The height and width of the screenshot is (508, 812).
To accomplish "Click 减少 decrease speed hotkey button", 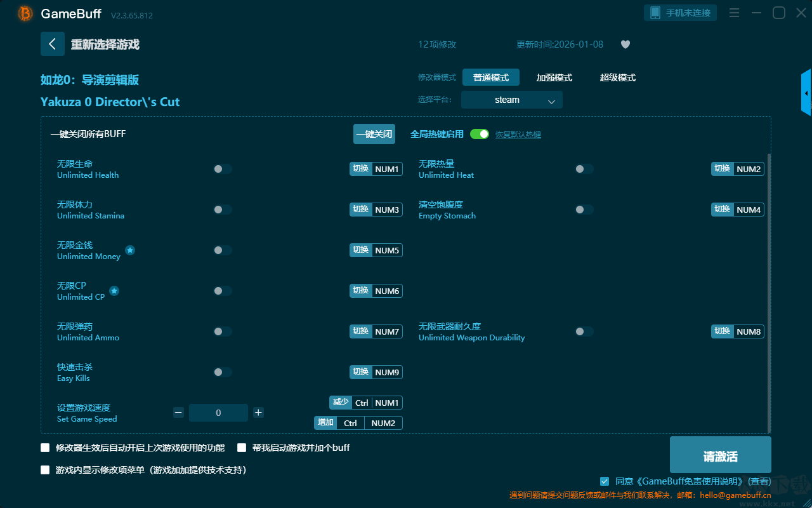I will pos(341,403).
